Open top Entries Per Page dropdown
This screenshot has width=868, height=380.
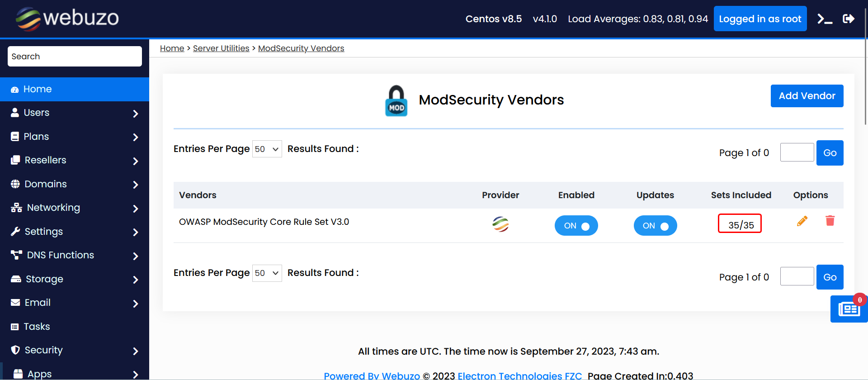pyautogui.click(x=267, y=149)
